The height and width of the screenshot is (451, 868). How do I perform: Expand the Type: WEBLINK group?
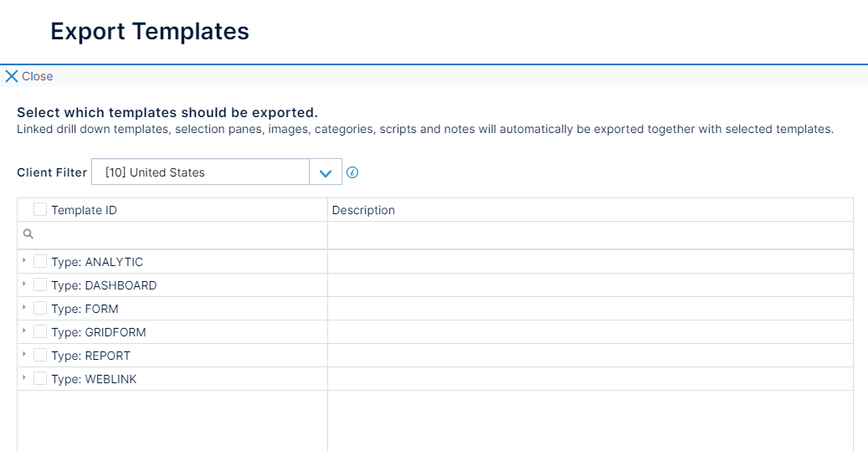point(24,378)
